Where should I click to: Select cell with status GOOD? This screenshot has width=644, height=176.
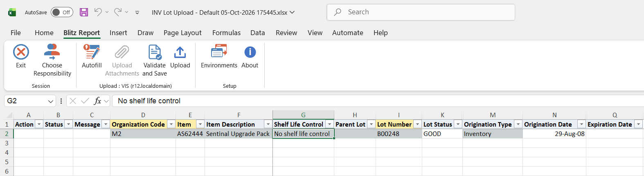[442, 134]
